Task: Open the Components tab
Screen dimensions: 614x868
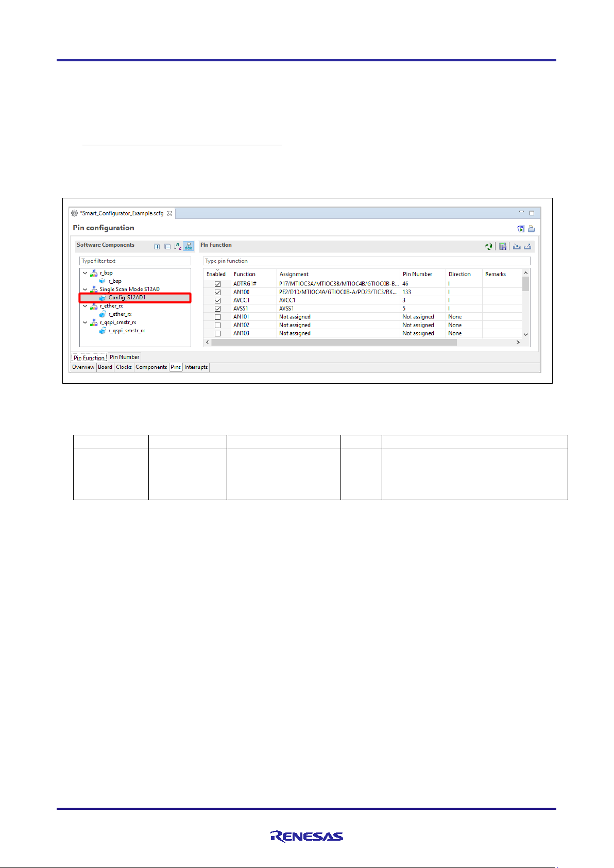Action: click(151, 367)
